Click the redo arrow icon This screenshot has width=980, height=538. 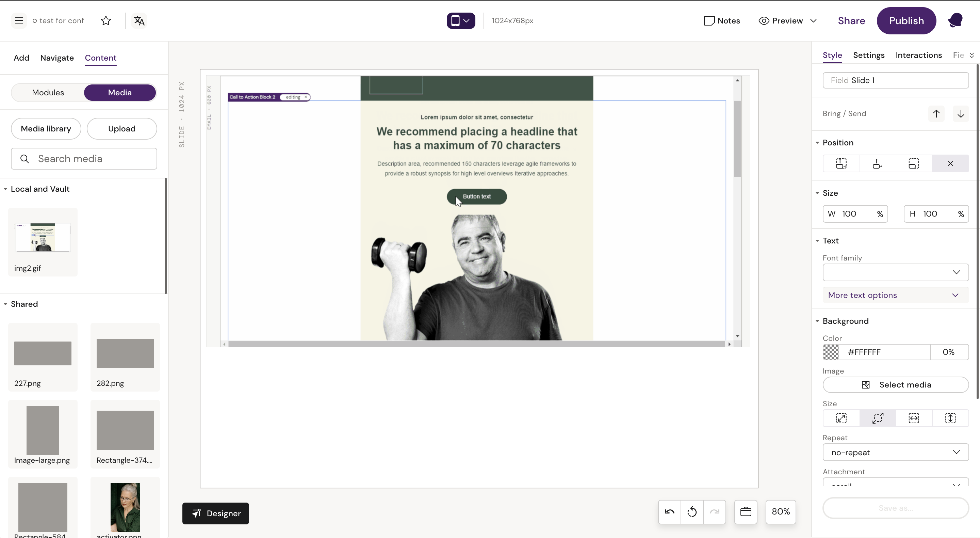pos(715,512)
